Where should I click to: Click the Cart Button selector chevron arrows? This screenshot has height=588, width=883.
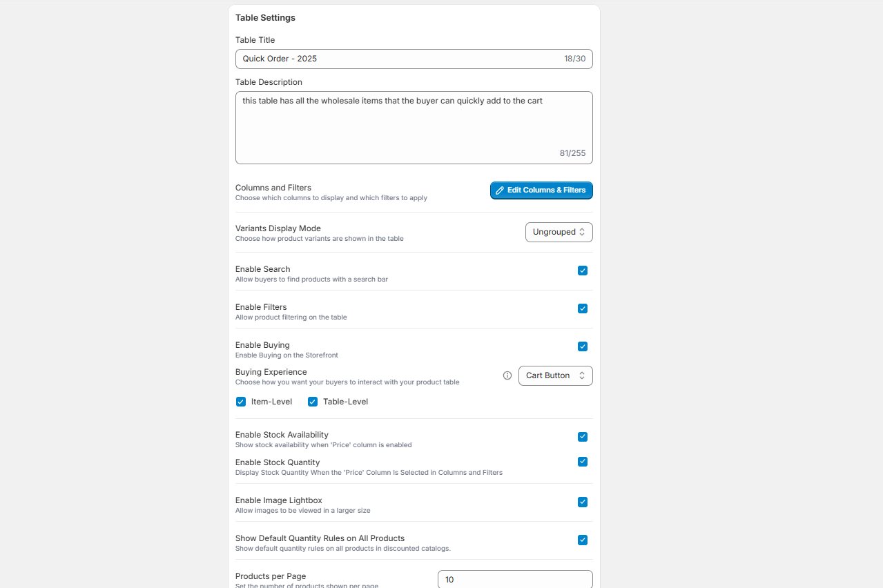point(582,375)
